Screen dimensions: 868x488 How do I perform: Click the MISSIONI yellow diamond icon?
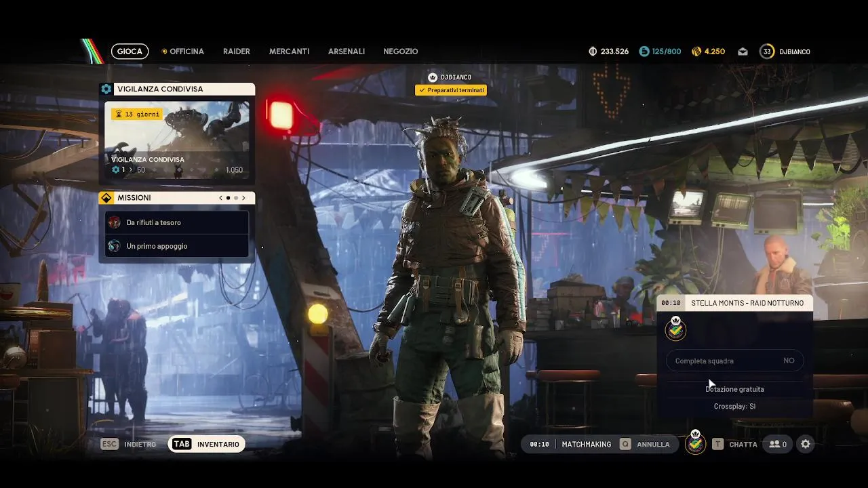106,198
